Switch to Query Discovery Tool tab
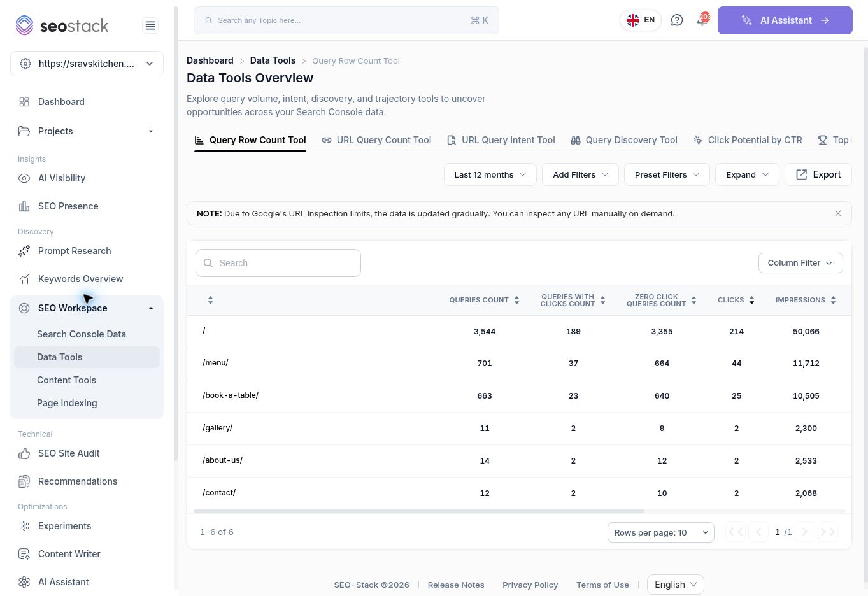Viewport: 868px width, 596px height. tap(624, 140)
